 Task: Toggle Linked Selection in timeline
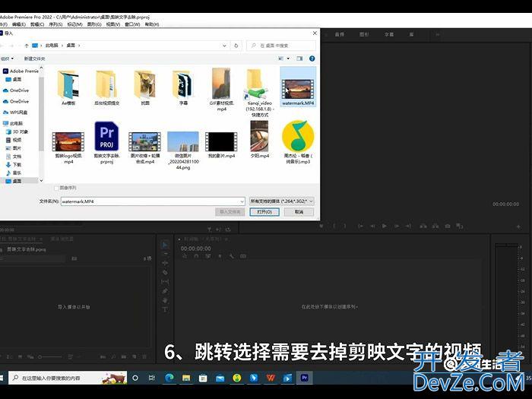pos(208,256)
